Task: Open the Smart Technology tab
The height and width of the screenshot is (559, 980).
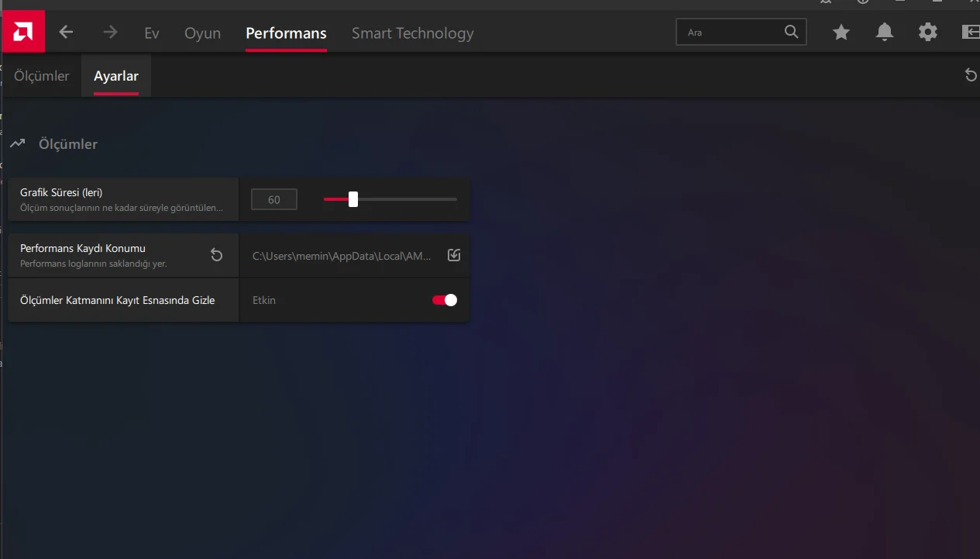Action: (412, 33)
